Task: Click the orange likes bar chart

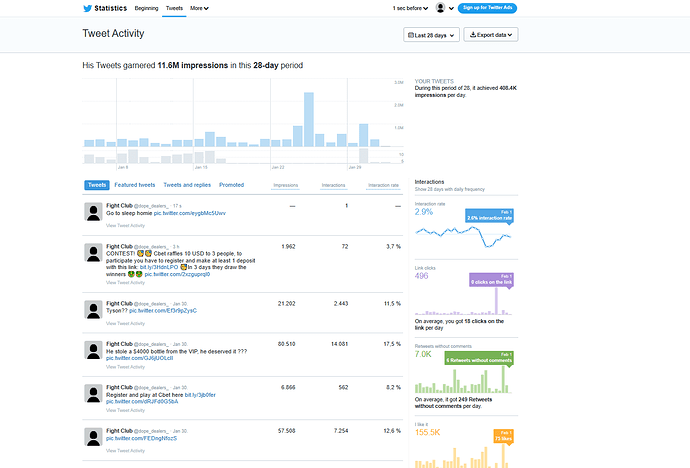Action: [x=462, y=456]
